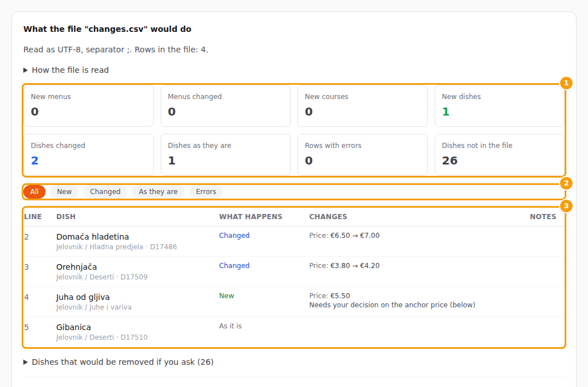Expand "Dishes that would be removed if you ask"
588x387 pixels.
(x=119, y=362)
